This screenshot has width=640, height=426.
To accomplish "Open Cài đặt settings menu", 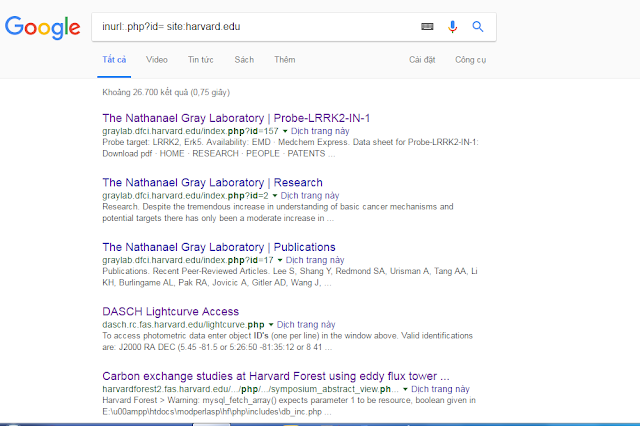I will click(x=422, y=60).
